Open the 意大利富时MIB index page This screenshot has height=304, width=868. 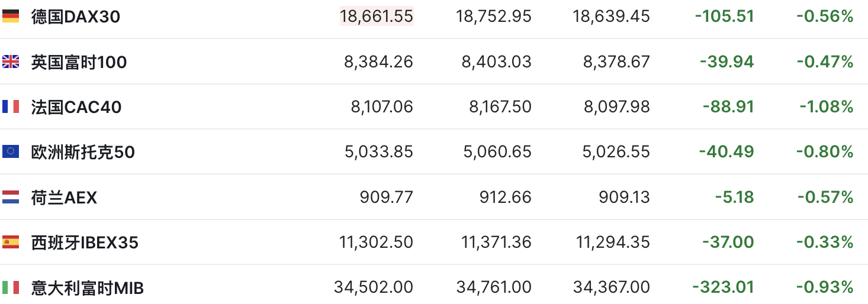tap(88, 288)
